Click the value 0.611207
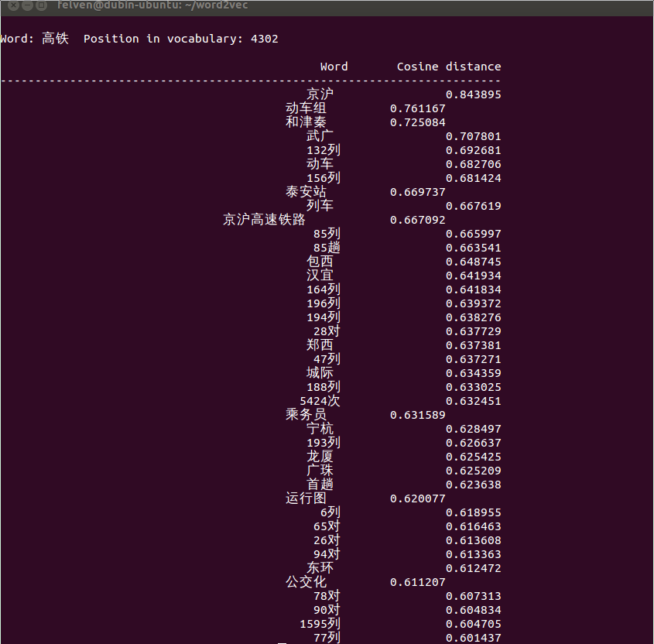This screenshot has height=644, width=654. pos(417,582)
